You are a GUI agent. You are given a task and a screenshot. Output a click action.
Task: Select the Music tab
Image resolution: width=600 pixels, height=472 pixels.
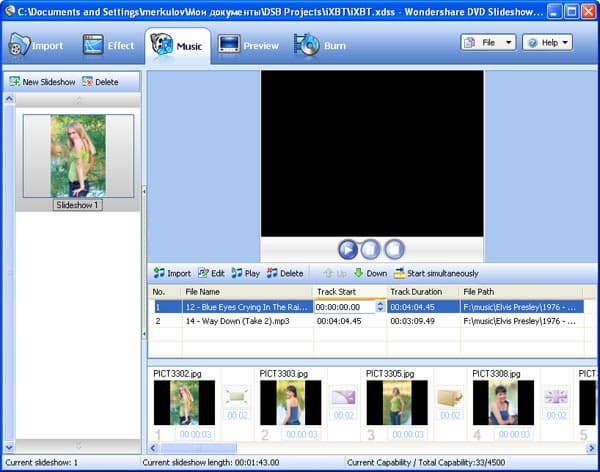(177, 46)
